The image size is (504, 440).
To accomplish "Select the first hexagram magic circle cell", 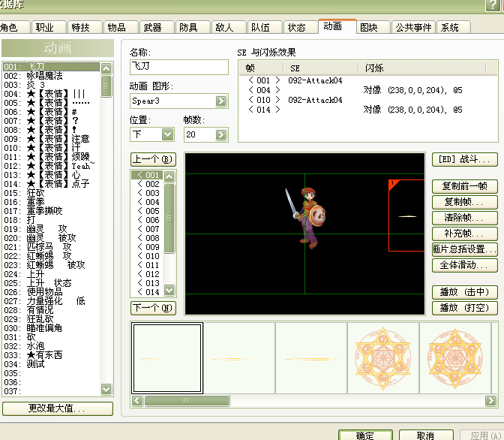I will point(382,358).
